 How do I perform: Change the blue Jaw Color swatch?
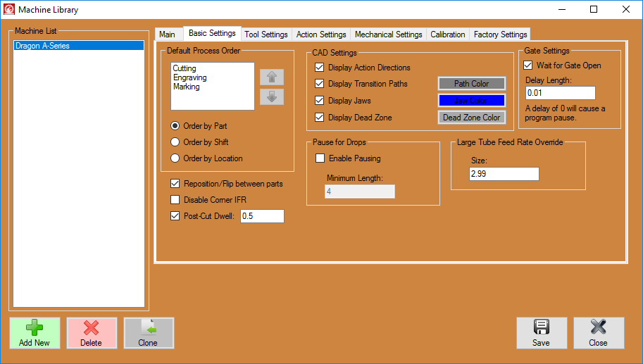pyautogui.click(x=471, y=101)
